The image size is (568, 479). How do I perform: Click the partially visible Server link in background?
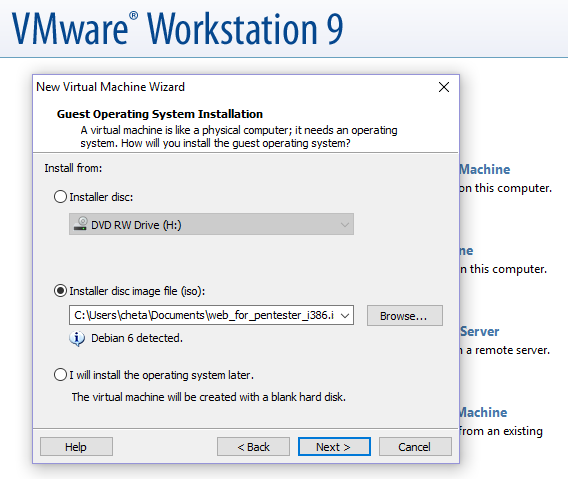click(480, 332)
